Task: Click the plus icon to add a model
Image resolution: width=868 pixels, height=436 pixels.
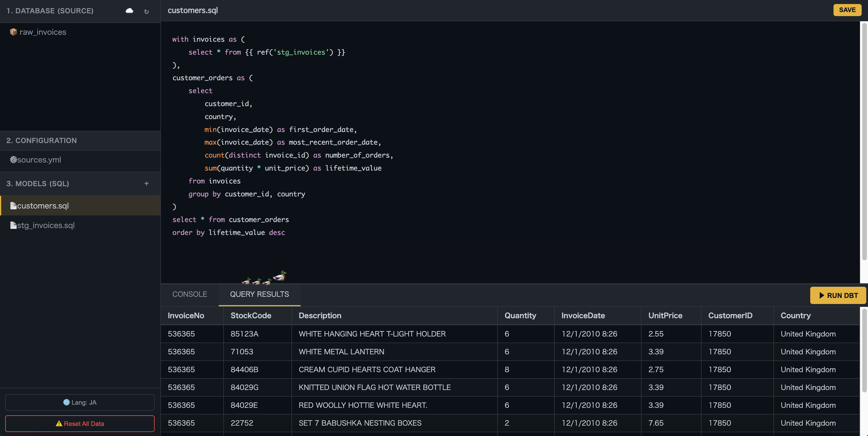Action: pyautogui.click(x=147, y=184)
